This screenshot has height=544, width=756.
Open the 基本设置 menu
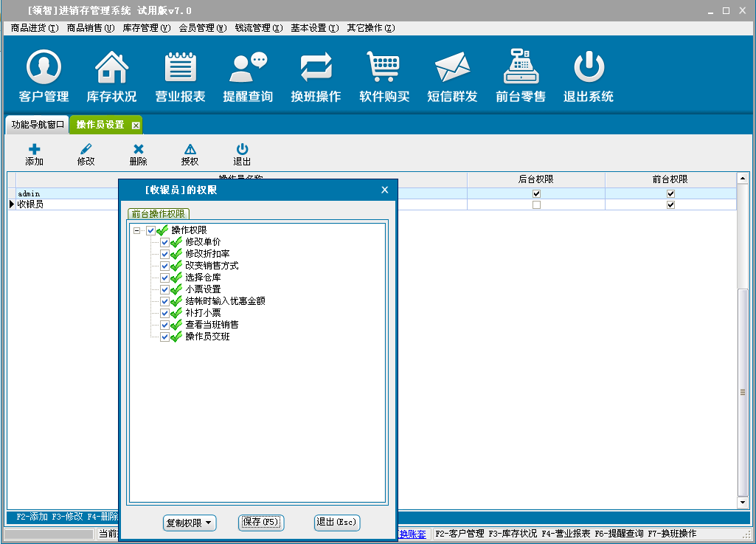[314, 28]
